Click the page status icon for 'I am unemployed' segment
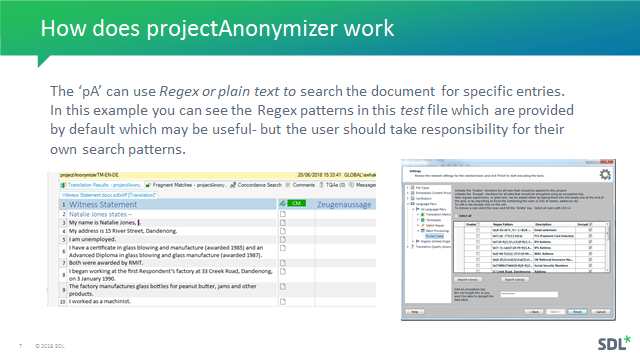 (x=283, y=239)
